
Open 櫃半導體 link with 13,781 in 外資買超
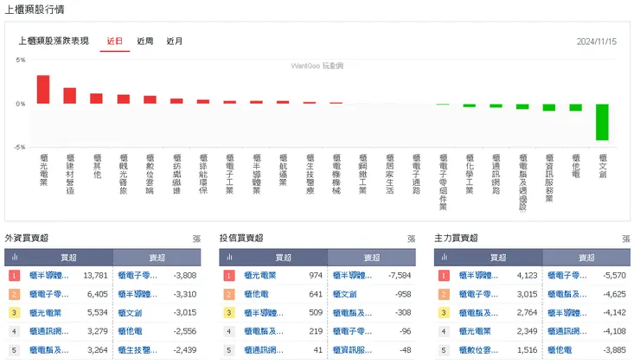click(x=49, y=276)
